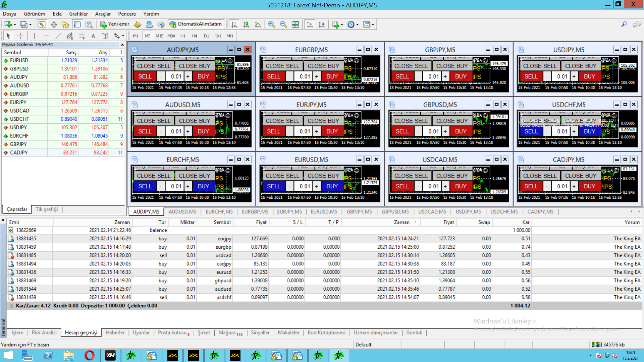Click blue BUY button on EURUSD chart
The width and height of the screenshot is (644, 362).
(332, 186)
